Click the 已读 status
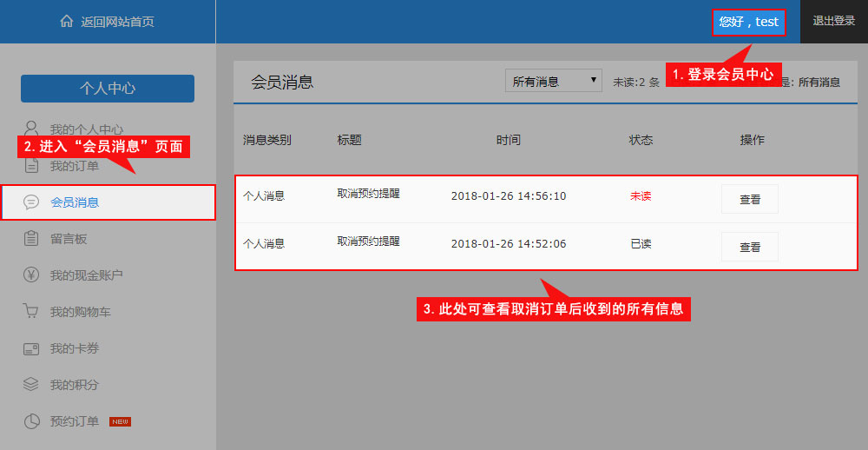 tap(641, 244)
